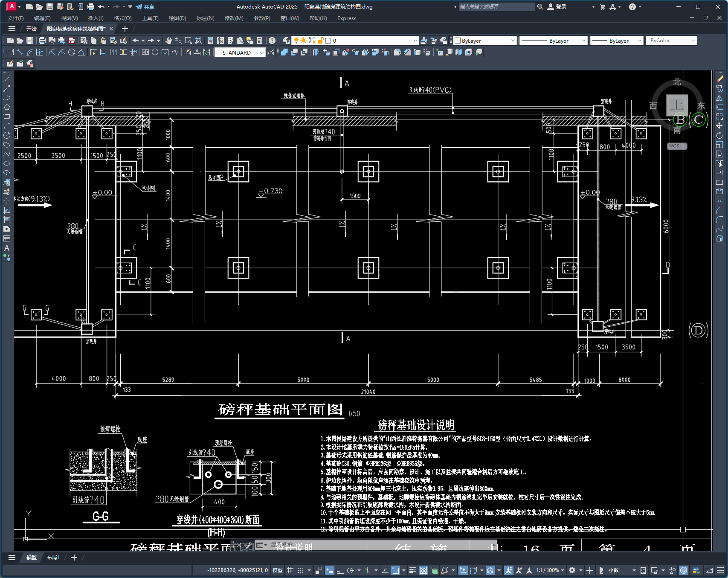Image resolution: width=728 pixels, height=578 pixels.
Task: Click the search magnifier icon in title bar
Action: pos(540,7)
